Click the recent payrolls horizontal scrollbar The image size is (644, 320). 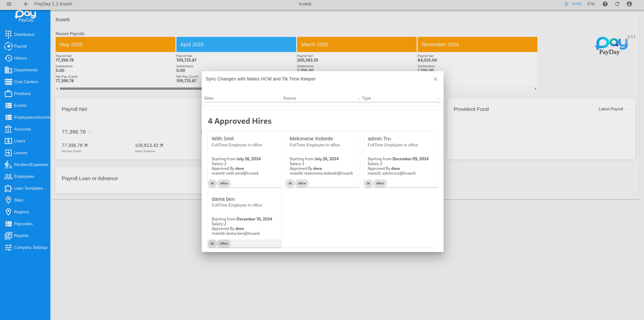pos(296,89)
